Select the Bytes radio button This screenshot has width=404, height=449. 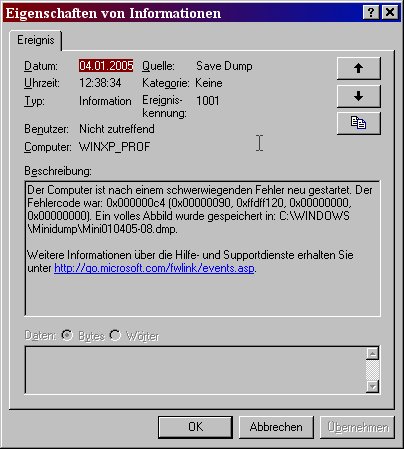coord(67,335)
